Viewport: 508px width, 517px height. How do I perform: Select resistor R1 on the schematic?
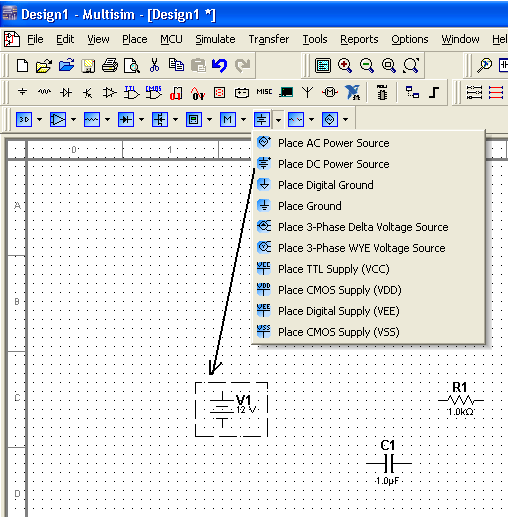(461, 400)
